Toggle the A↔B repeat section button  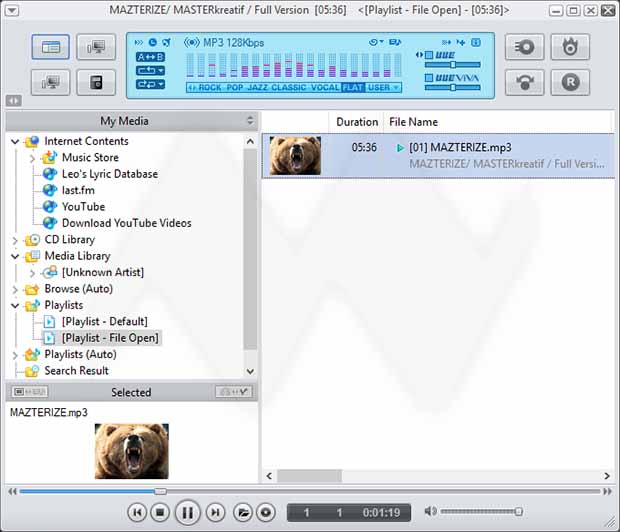click(x=150, y=57)
